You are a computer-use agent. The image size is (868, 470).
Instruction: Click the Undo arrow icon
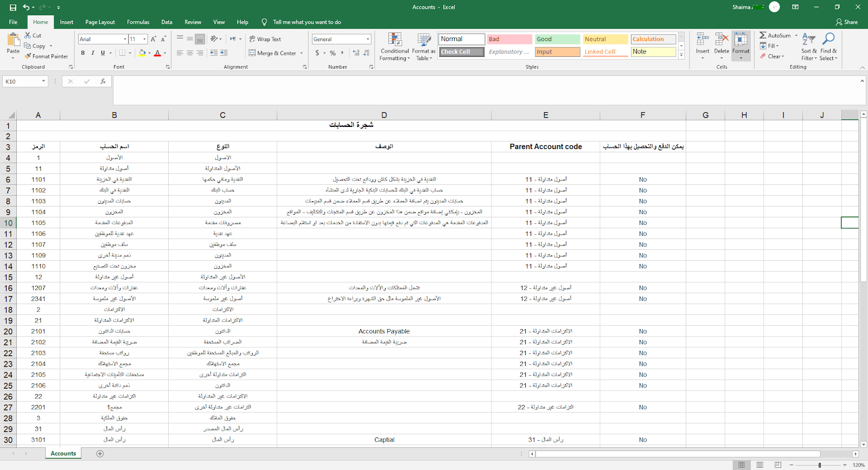tap(26, 8)
